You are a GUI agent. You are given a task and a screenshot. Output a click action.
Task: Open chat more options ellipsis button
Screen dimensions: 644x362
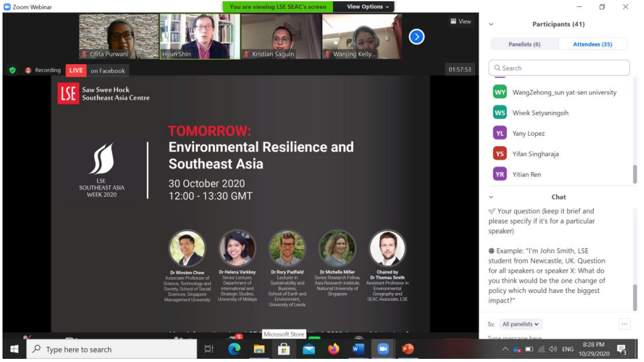(624, 324)
